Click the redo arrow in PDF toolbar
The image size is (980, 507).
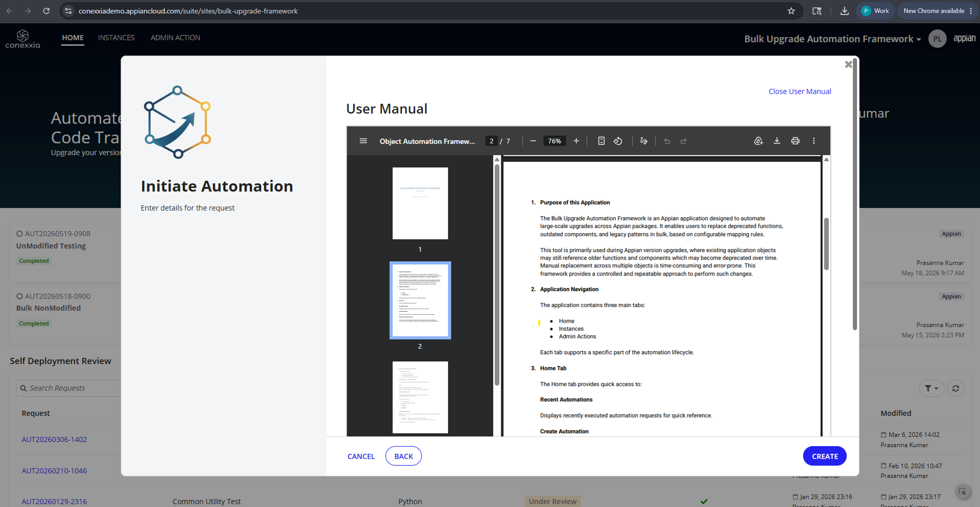pos(683,141)
